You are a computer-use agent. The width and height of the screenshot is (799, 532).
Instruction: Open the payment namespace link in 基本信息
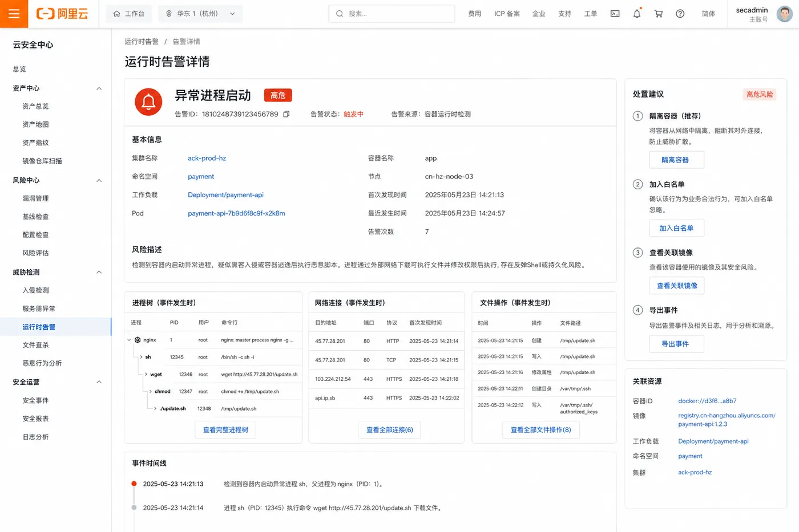(x=201, y=177)
